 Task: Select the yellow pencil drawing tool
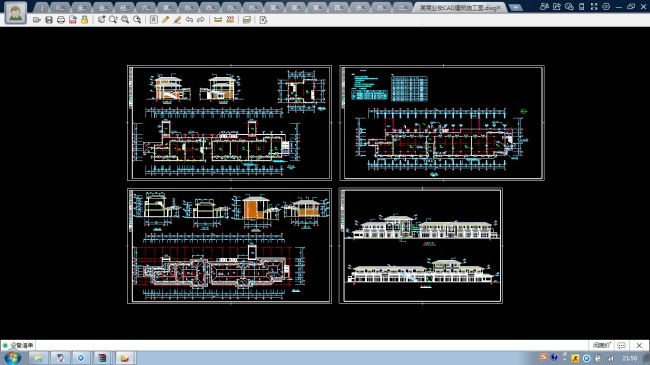(x=165, y=20)
